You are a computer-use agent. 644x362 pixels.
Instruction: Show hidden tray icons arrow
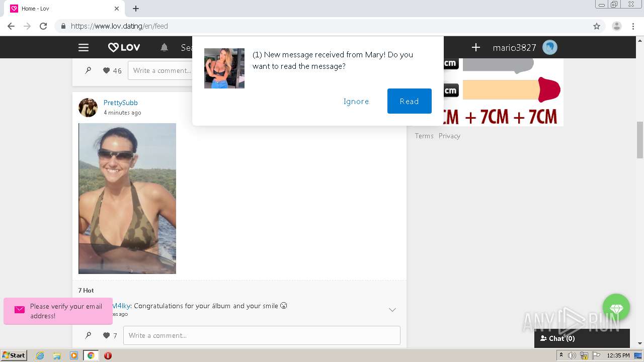561,355
